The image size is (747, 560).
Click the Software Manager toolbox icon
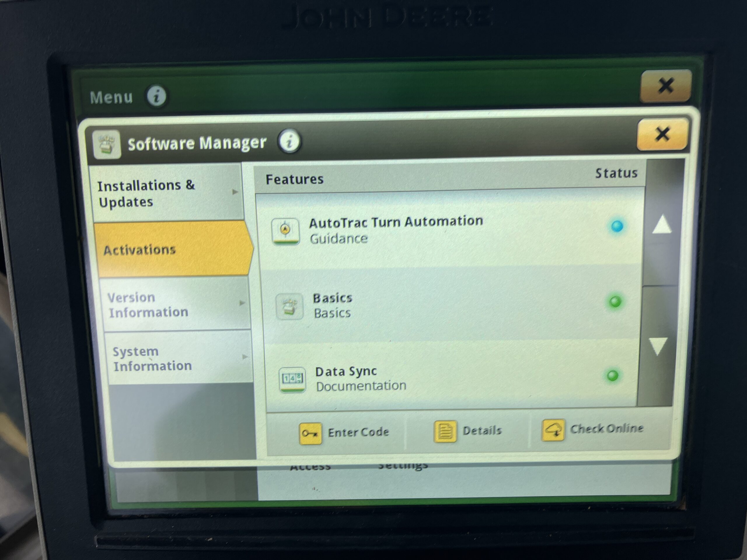(x=107, y=145)
